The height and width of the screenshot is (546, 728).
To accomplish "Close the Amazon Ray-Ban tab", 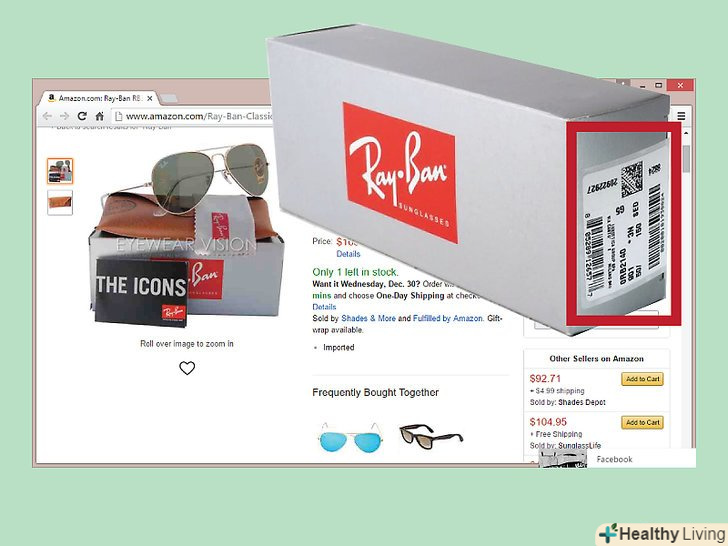I will (150, 98).
